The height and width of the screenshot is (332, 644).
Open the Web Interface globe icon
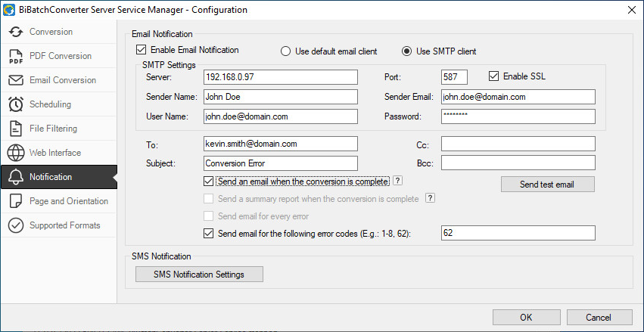click(16, 153)
